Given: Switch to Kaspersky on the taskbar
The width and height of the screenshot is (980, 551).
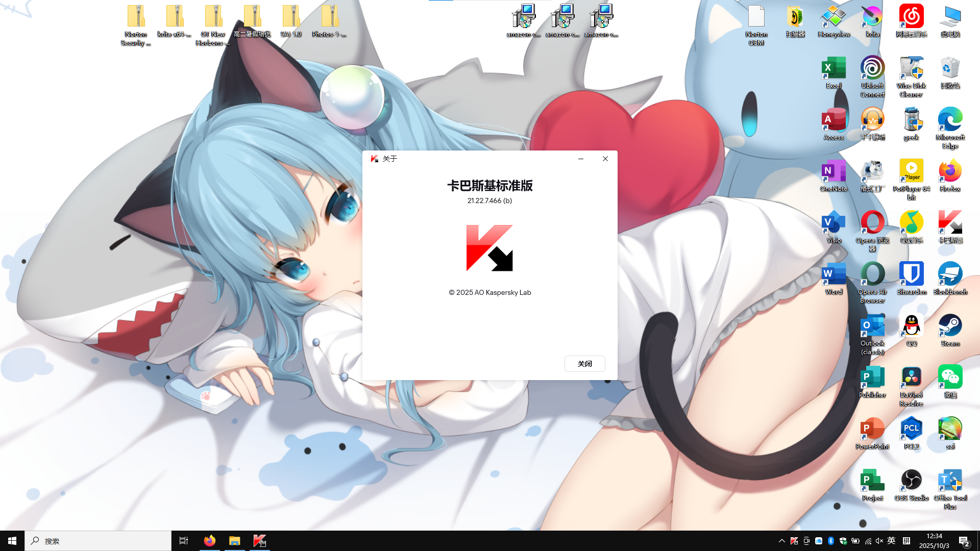Looking at the screenshot, I should pyautogui.click(x=259, y=541).
